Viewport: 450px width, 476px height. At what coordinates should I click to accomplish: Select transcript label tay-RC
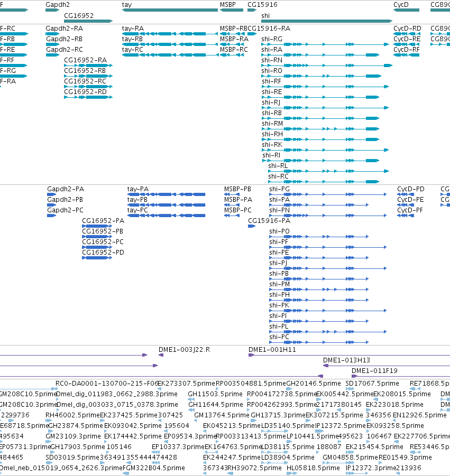133,50
